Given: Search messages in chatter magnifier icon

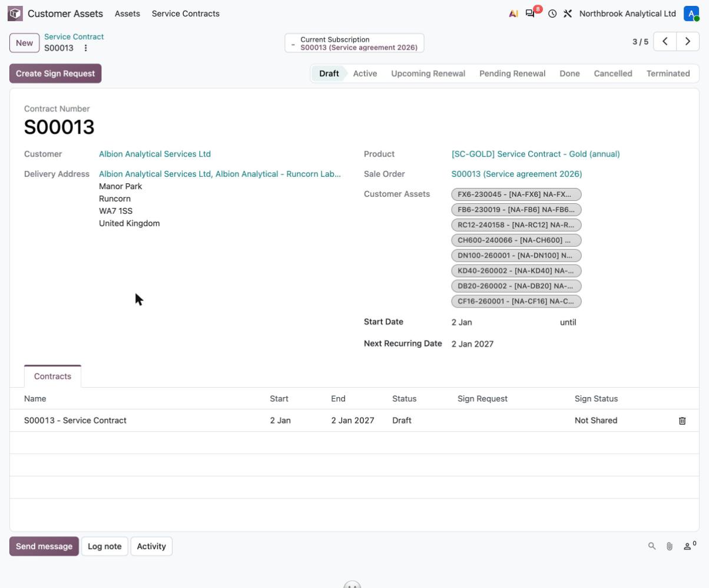Looking at the screenshot, I should [x=652, y=546].
